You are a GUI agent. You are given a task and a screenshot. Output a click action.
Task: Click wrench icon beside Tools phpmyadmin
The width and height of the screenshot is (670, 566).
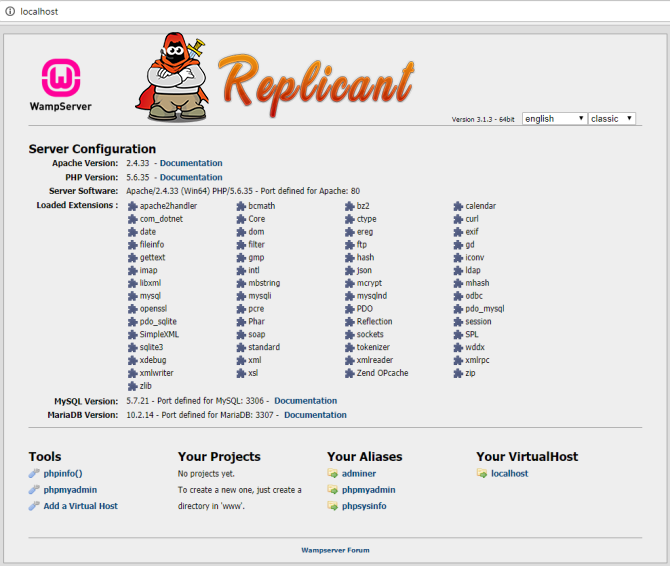coord(34,490)
